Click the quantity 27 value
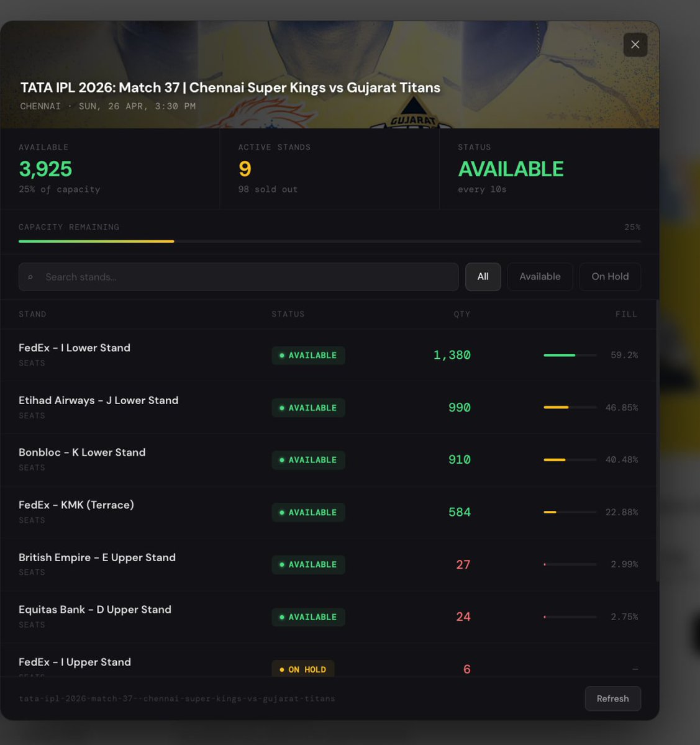Screen dimensions: 700x745 463,564
